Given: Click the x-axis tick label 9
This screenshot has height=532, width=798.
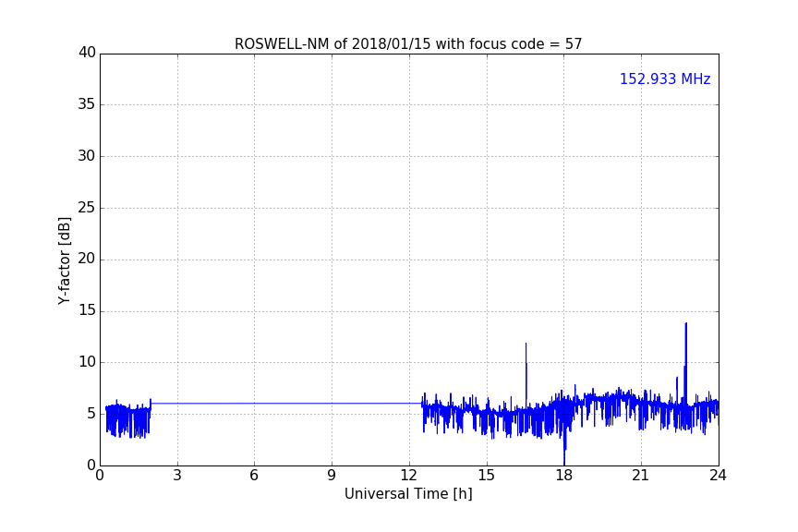Looking at the screenshot, I should coord(332,476).
